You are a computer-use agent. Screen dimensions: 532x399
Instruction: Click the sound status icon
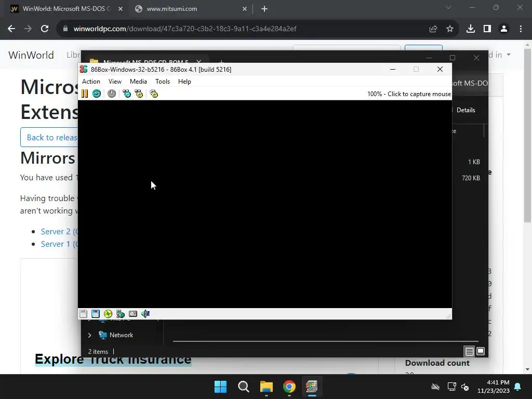(x=145, y=314)
